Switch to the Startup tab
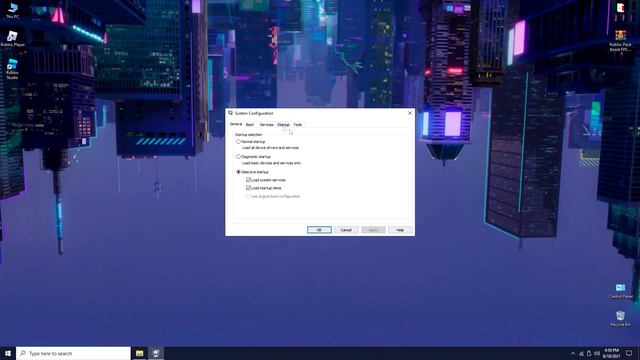640x360 pixels. point(283,124)
